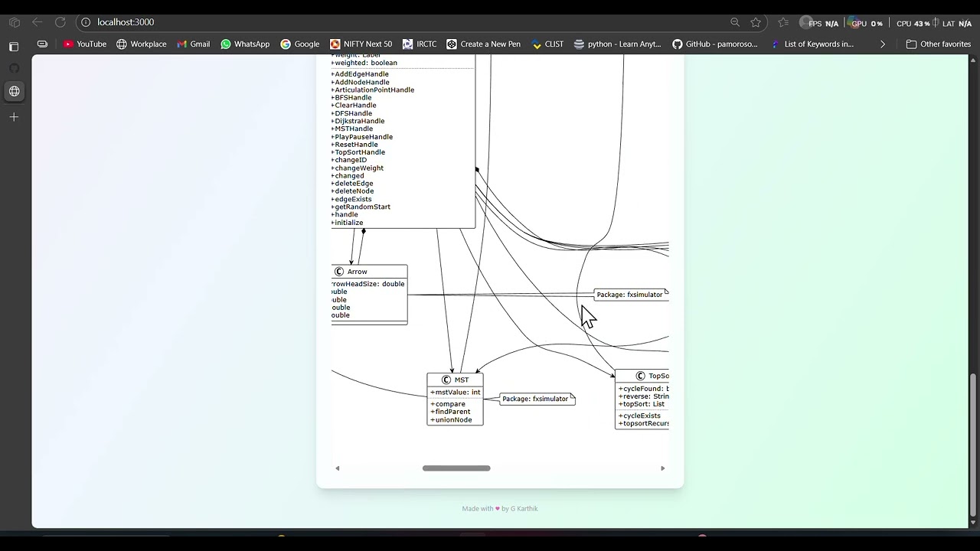Open Gmail from the favorites toolbar
Viewport: 980px width, 551px height.
coord(193,44)
